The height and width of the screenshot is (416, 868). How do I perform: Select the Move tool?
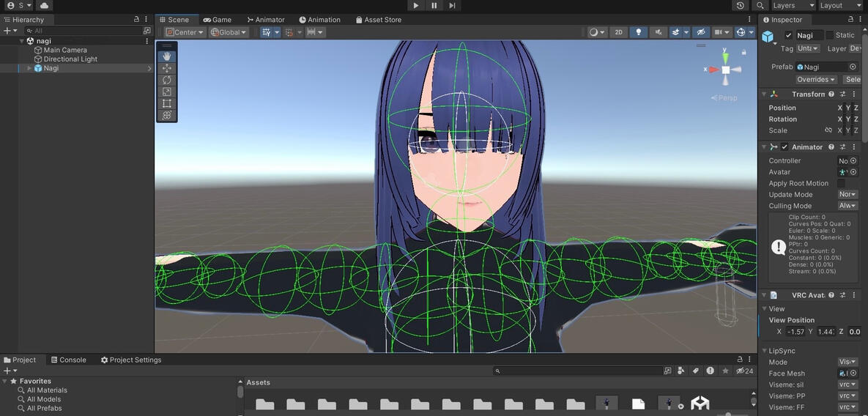167,68
